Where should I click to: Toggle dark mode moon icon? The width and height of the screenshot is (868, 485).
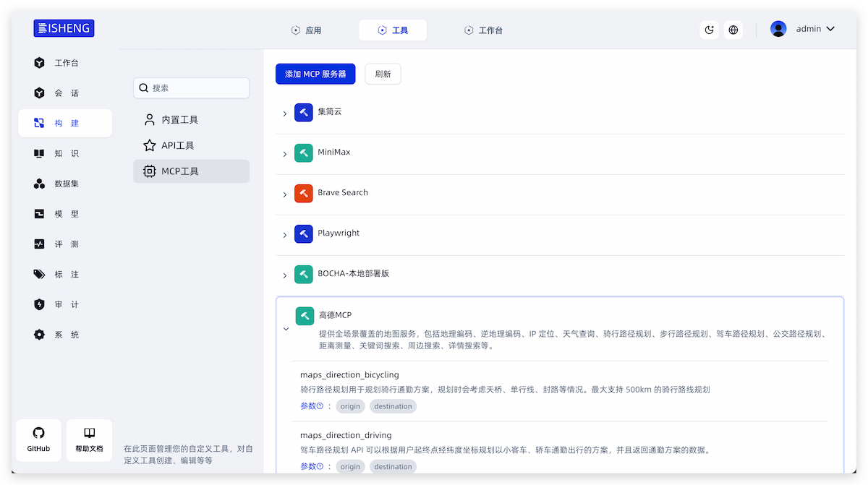click(710, 30)
